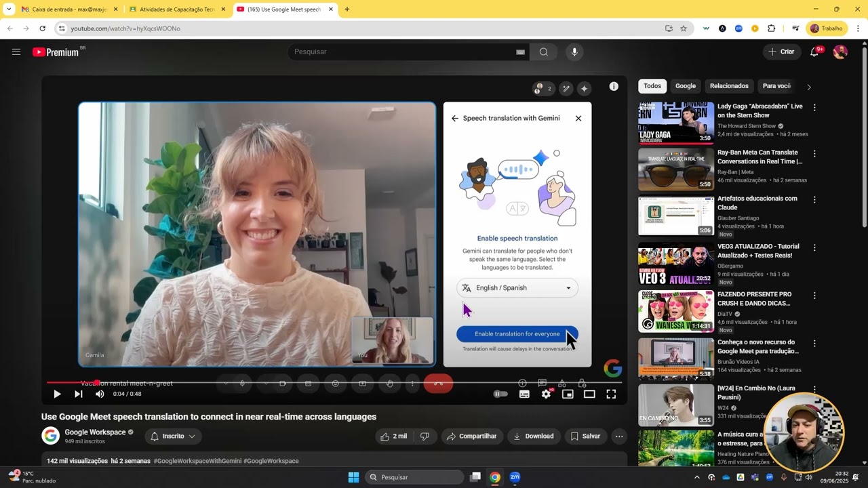The width and height of the screenshot is (868, 488).
Task: Open options for Artefatos educacionais video
Action: point(814,200)
